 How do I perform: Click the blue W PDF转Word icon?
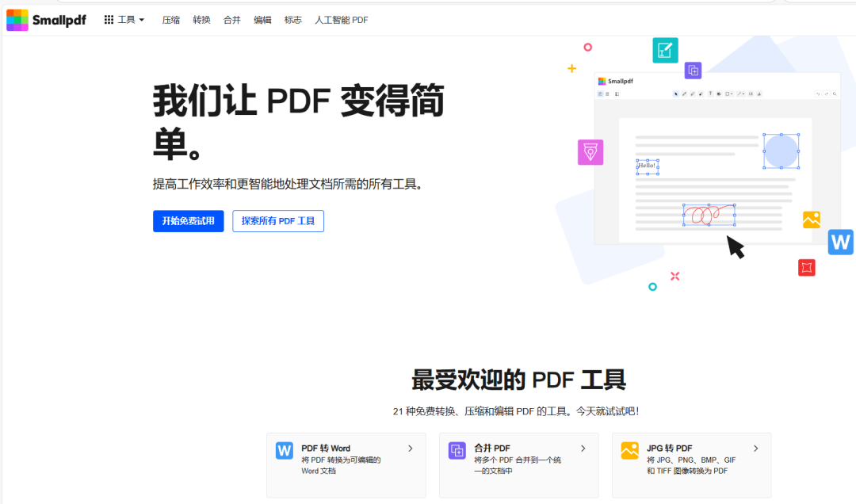(284, 449)
